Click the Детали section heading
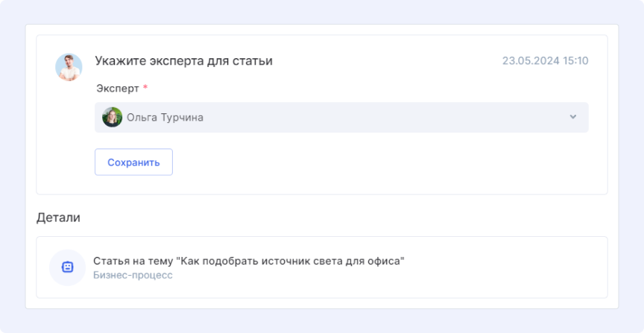The width and height of the screenshot is (644, 333). pyautogui.click(x=58, y=218)
